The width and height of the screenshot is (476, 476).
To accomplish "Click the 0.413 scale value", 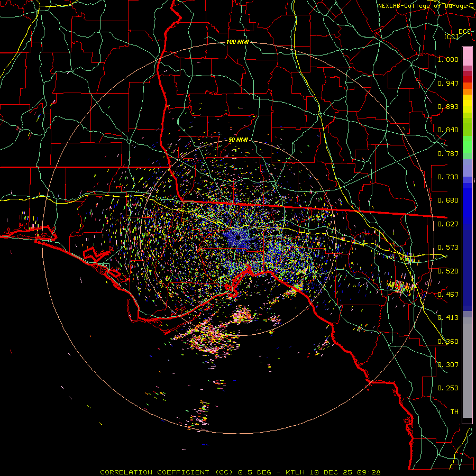I will coord(448,318).
